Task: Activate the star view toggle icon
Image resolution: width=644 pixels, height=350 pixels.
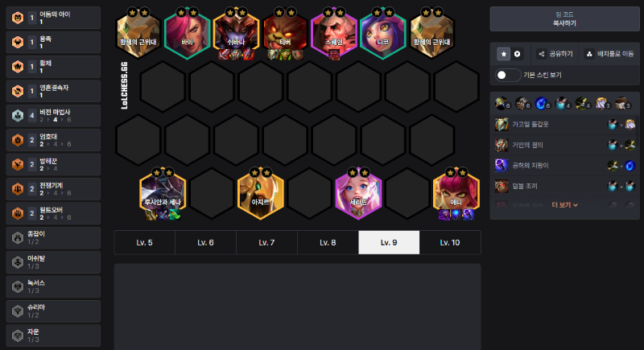Action: click(504, 54)
